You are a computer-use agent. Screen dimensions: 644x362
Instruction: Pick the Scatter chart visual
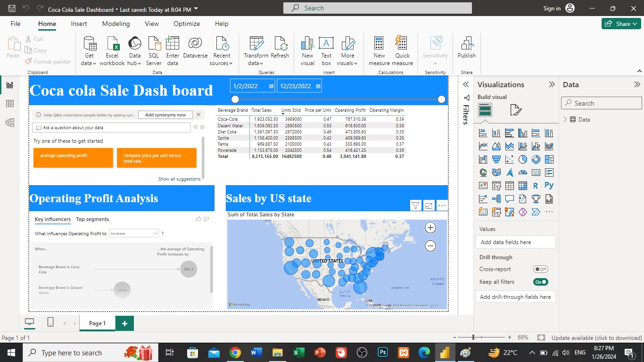[510, 159]
